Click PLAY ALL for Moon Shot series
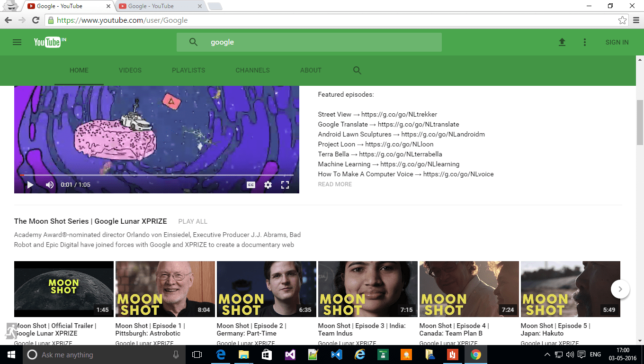 (193, 221)
